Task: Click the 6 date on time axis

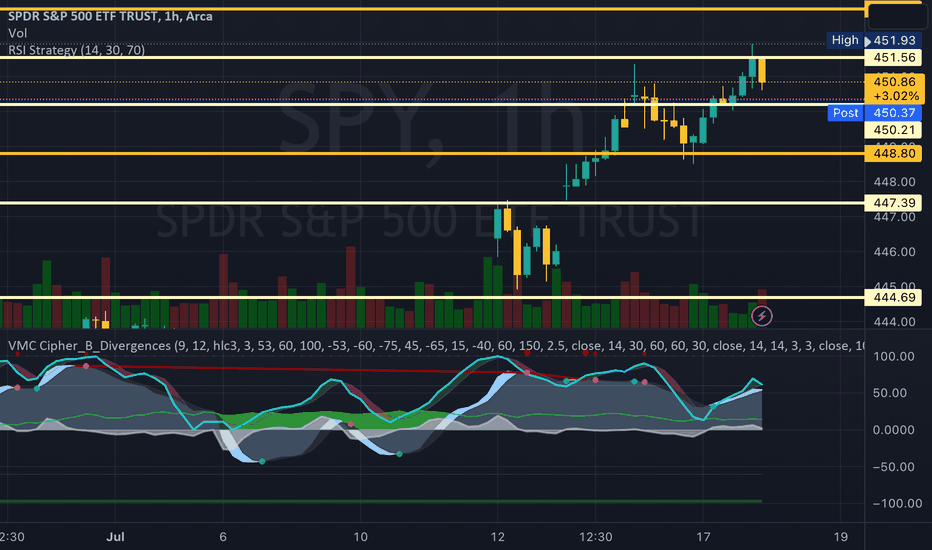Action: pos(223,537)
